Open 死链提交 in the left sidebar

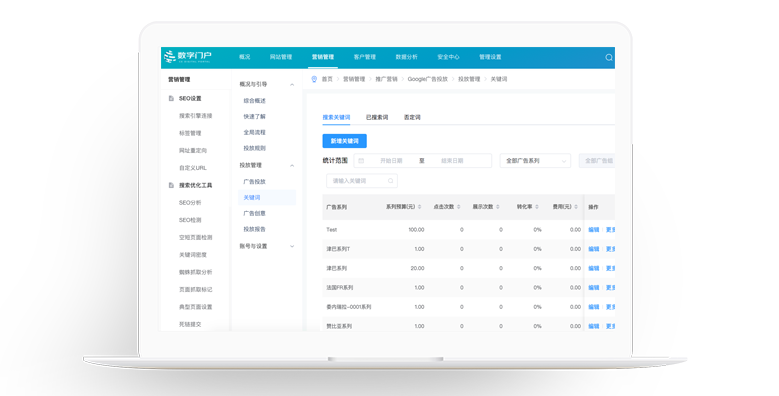coord(190,324)
